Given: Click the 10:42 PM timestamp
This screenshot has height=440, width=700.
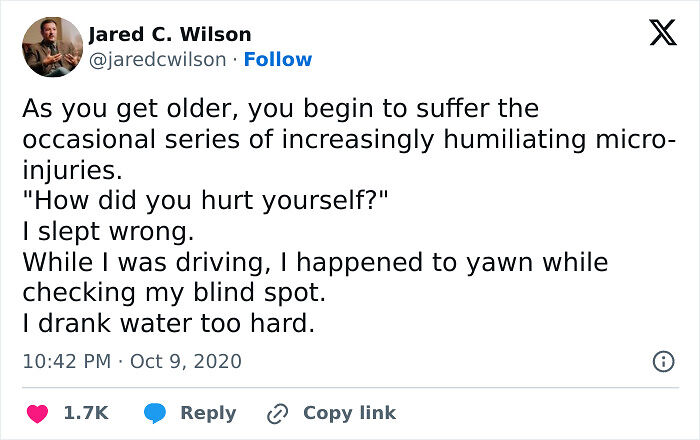Looking at the screenshot, I should (65, 361).
